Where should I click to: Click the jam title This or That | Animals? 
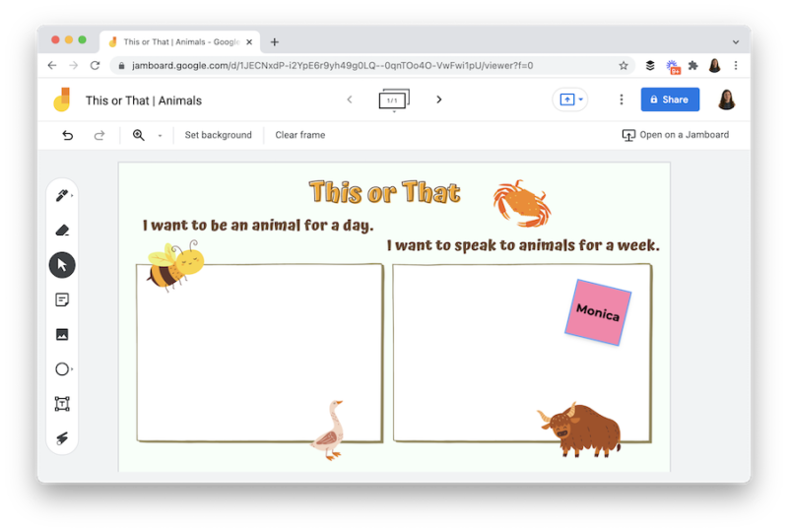pyautogui.click(x=143, y=100)
